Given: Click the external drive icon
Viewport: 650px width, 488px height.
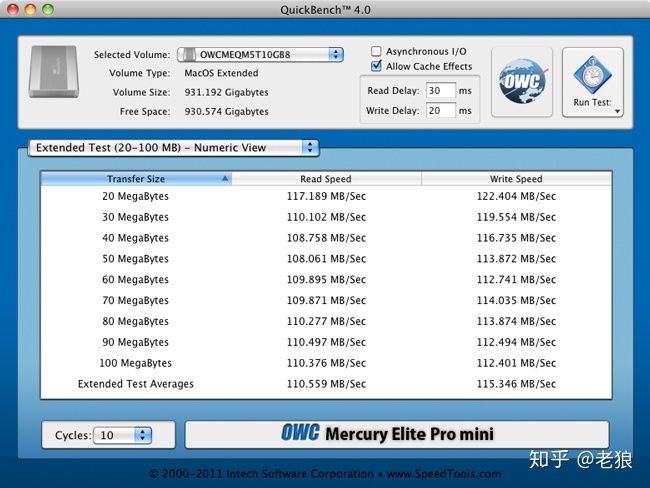Looking at the screenshot, I should 53,72.
